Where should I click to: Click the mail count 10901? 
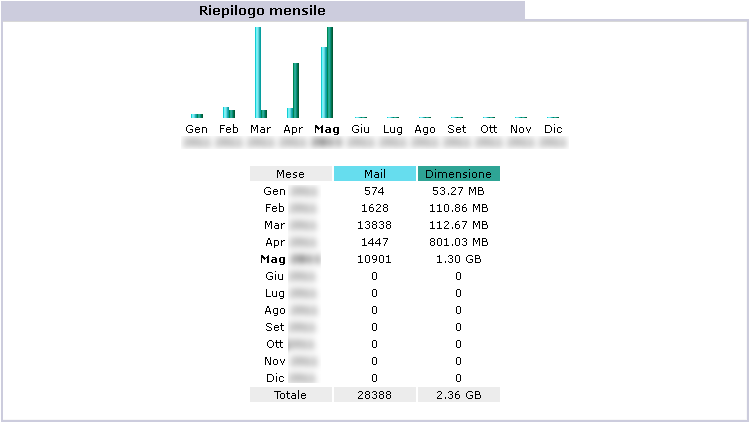pyautogui.click(x=375, y=259)
